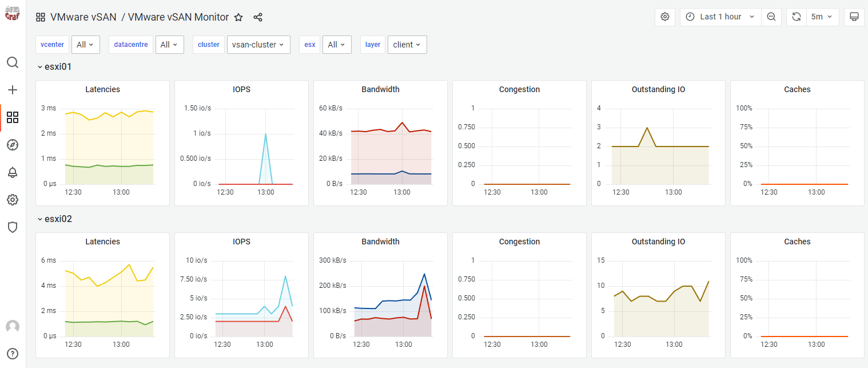The height and width of the screenshot is (368, 868).
Task: Click the 60 kB/s axis label in esxi01 Bandwidth
Action: point(331,108)
